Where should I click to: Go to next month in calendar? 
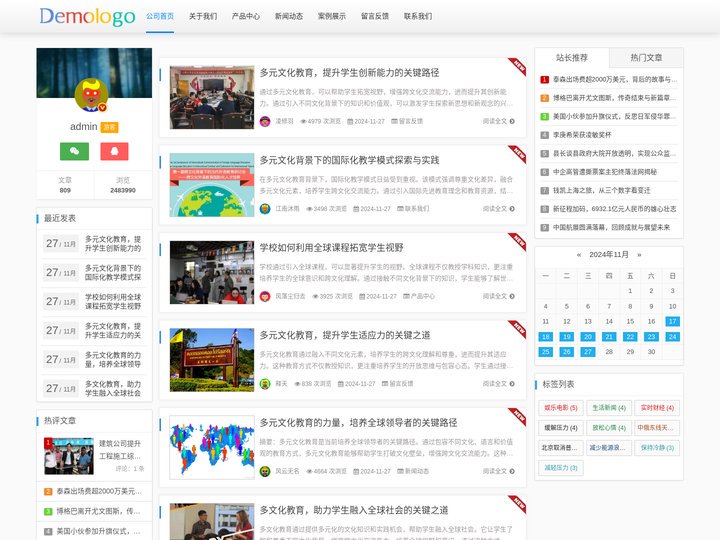pyautogui.click(x=639, y=254)
